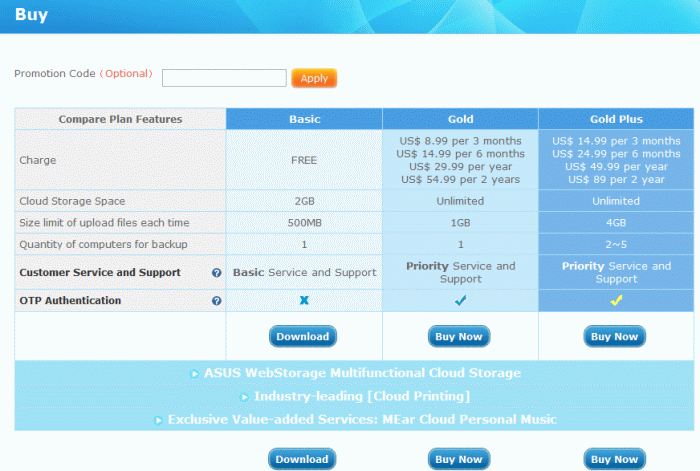Select the Basic plan column header
This screenshot has height=471, width=700.
click(x=304, y=119)
